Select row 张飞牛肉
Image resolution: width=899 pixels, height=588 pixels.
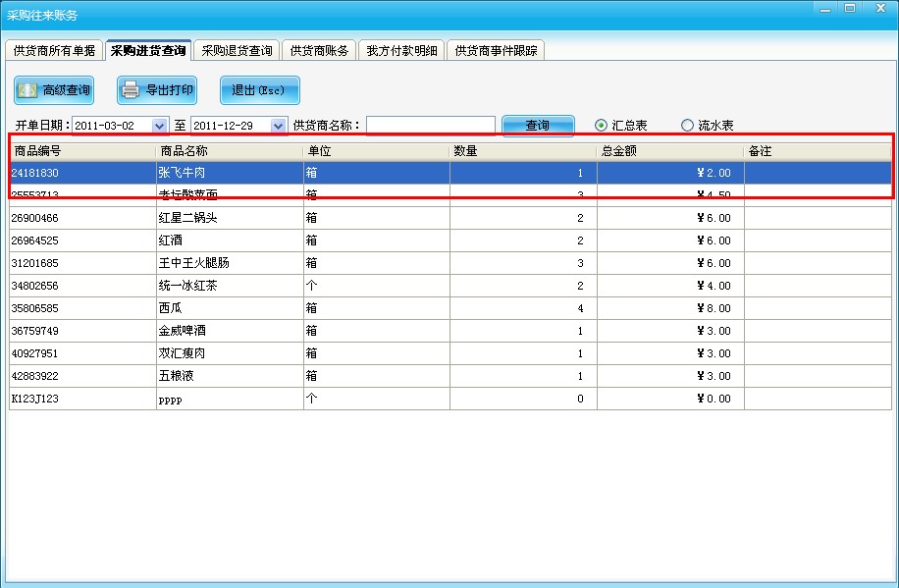coord(450,173)
